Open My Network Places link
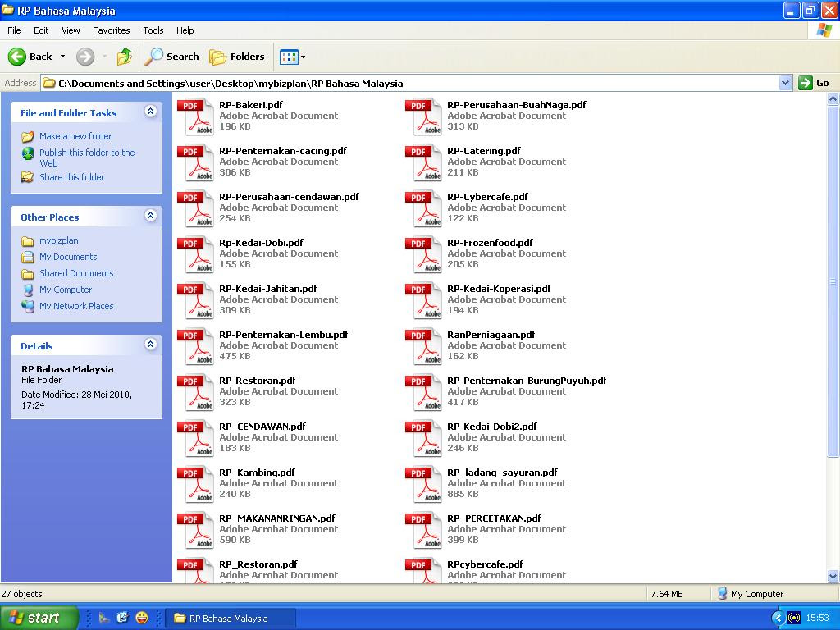840x630 pixels. [x=76, y=306]
